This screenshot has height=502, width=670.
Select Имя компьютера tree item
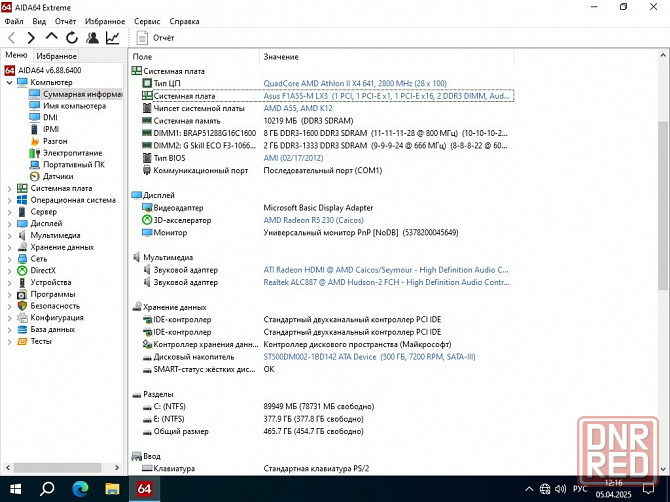68,106
